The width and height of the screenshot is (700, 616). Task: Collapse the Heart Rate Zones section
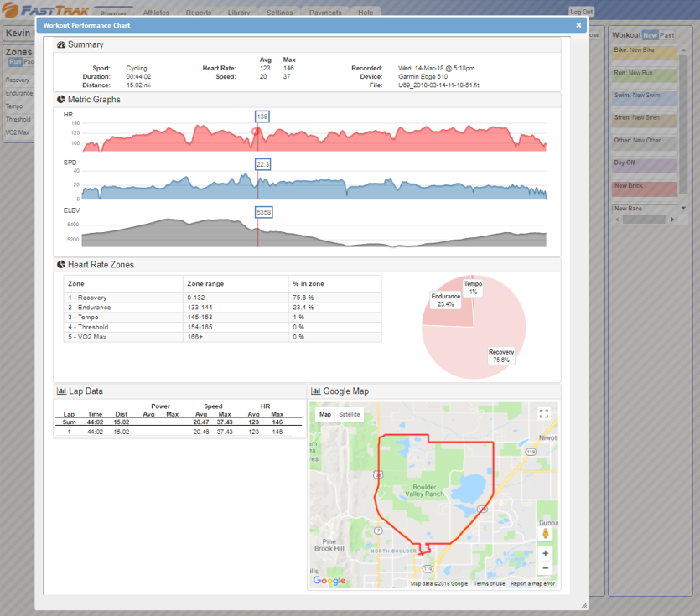(101, 265)
